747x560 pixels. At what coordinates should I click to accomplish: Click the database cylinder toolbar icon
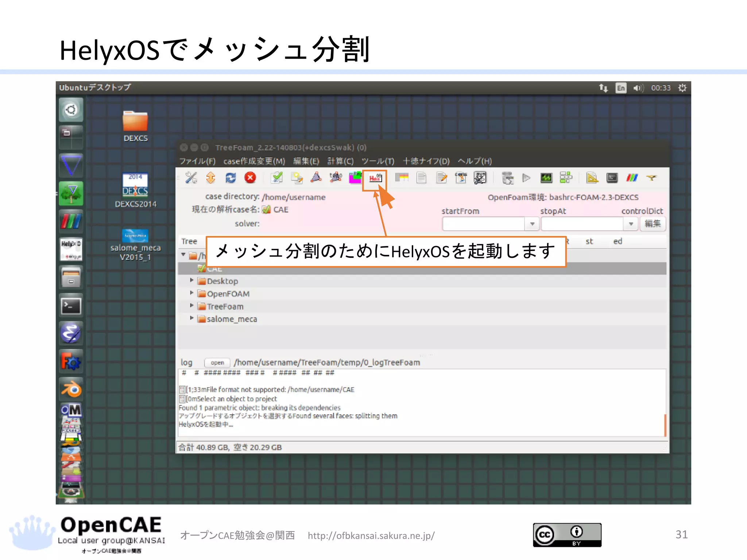coord(507,178)
